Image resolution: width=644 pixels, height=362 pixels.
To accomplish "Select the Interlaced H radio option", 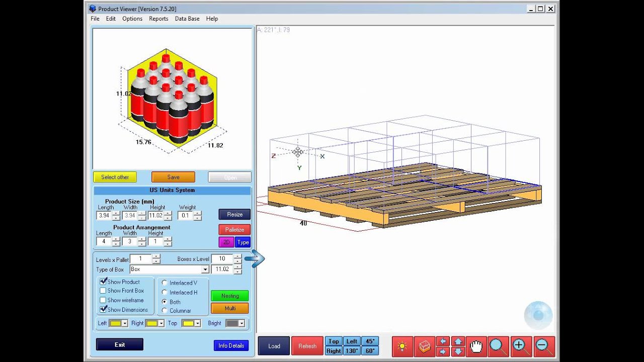I will [x=165, y=292].
